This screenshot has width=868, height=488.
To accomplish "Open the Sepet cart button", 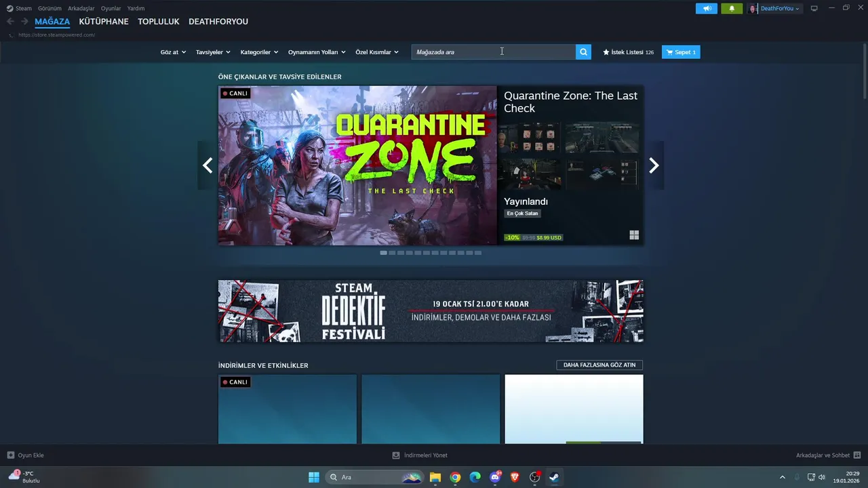I will (681, 52).
